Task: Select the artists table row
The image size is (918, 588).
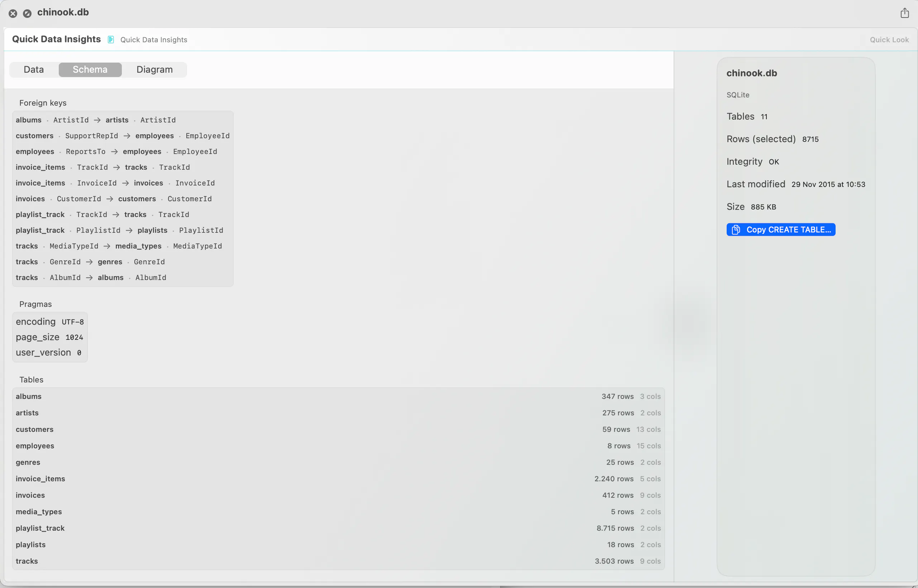Action: [x=338, y=413]
